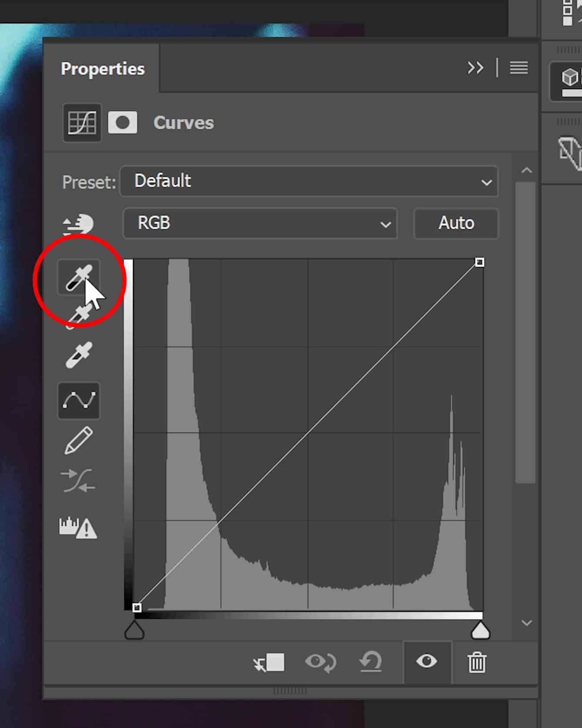The height and width of the screenshot is (728, 582).
Task: Select edit points to modify curve tool
Action: [x=79, y=401]
